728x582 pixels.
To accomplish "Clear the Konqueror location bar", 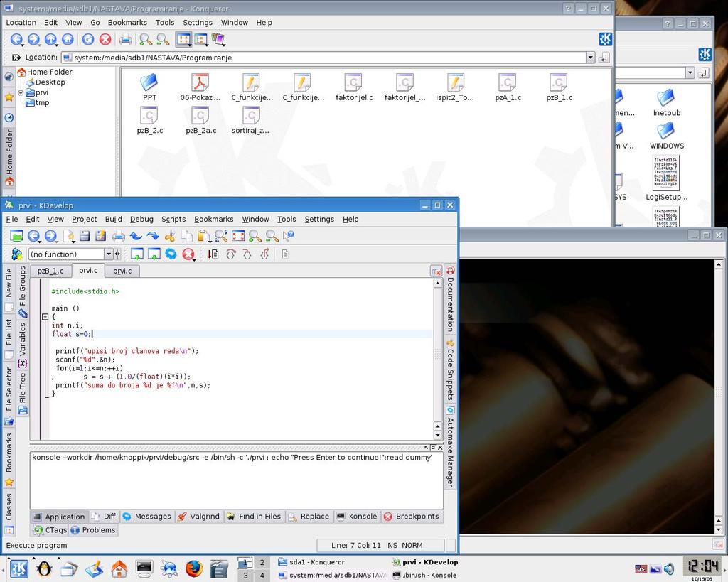I will 16,58.
